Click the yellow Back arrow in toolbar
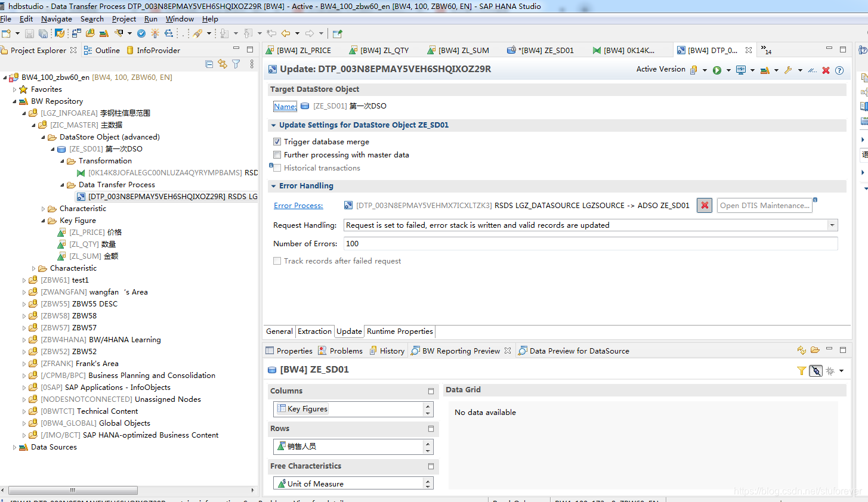The image size is (868, 502). click(286, 33)
